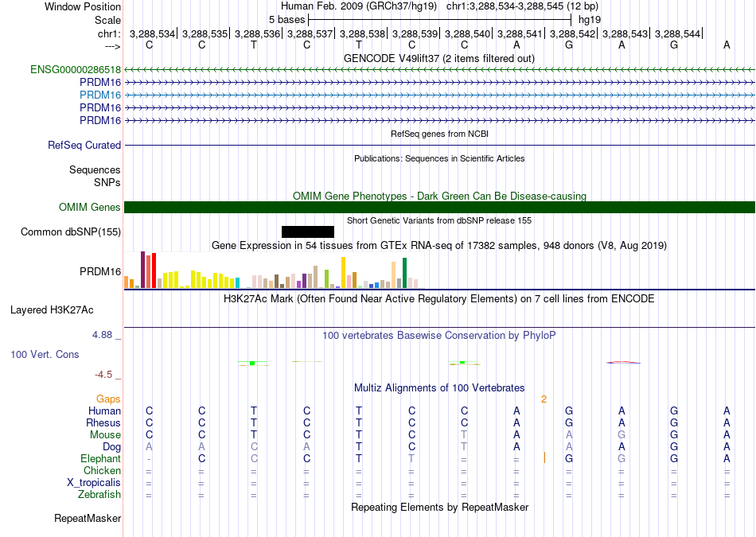756x537 pixels.
Task: Select the Elephant species label
Action: tap(101, 459)
